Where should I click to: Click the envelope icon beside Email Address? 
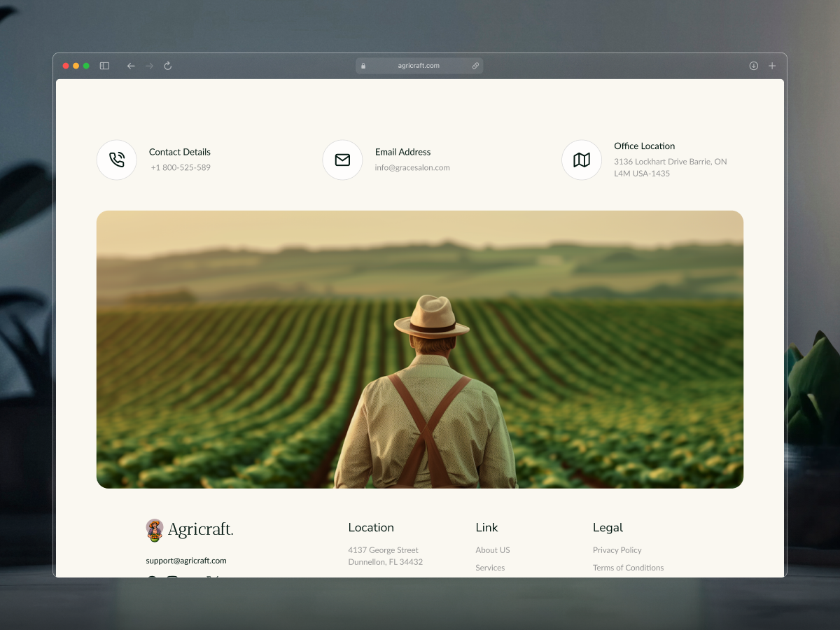(342, 160)
